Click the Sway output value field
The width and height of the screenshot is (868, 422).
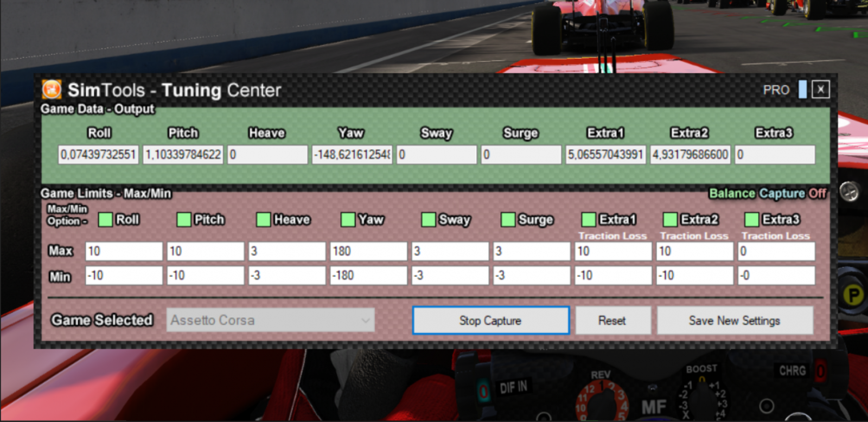click(437, 155)
